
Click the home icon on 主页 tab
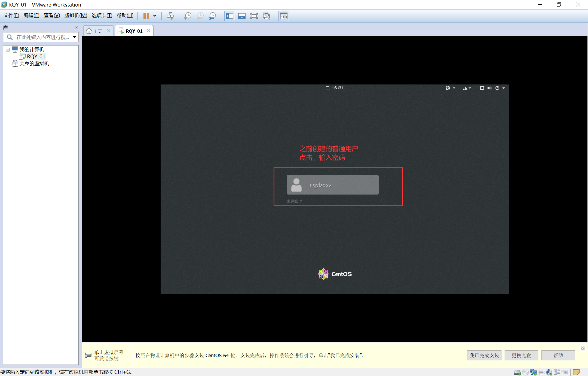(89, 31)
